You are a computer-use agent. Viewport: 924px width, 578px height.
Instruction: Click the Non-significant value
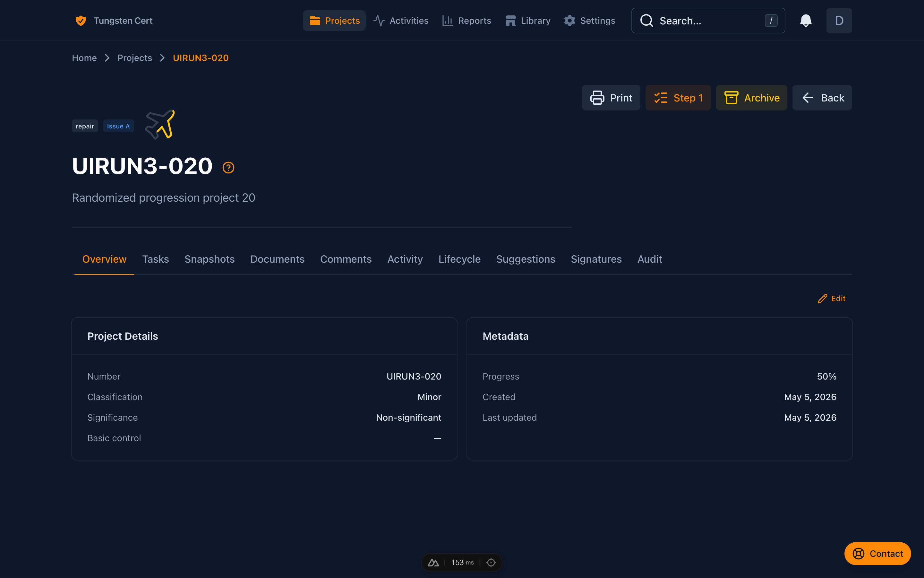pyautogui.click(x=408, y=417)
